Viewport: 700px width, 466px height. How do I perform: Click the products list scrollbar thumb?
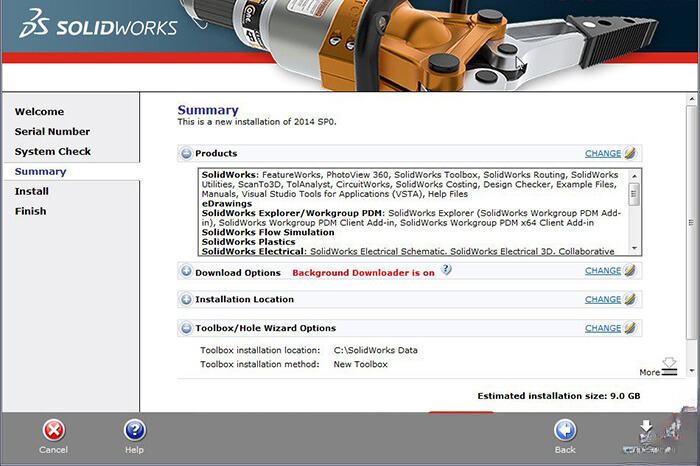[634, 194]
